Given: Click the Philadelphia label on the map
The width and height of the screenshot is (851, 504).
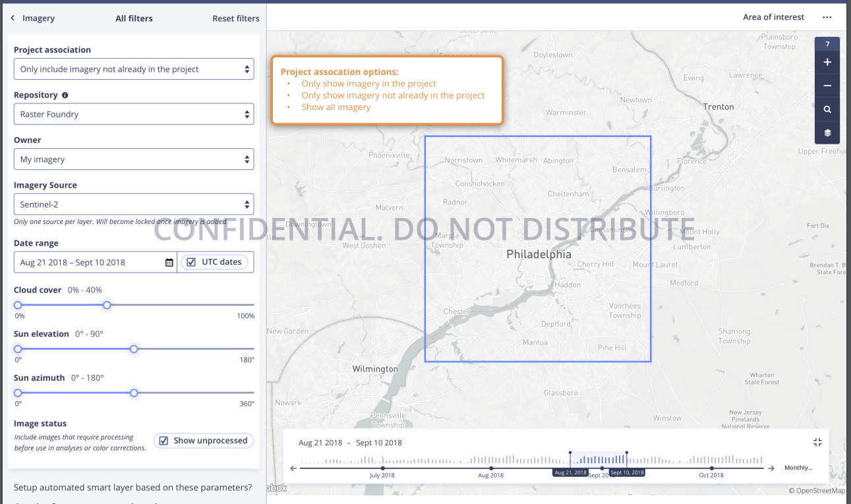Looking at the screenshot, I should pos(539,254).
